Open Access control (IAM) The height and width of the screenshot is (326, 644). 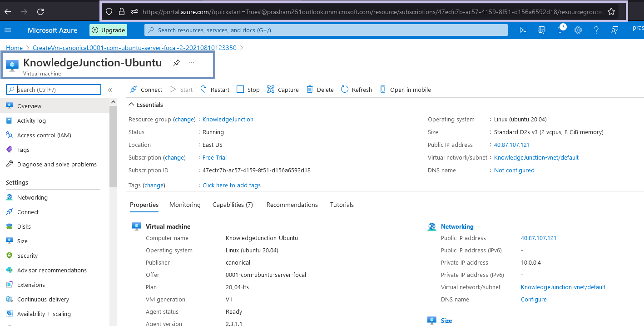(54, 135)
